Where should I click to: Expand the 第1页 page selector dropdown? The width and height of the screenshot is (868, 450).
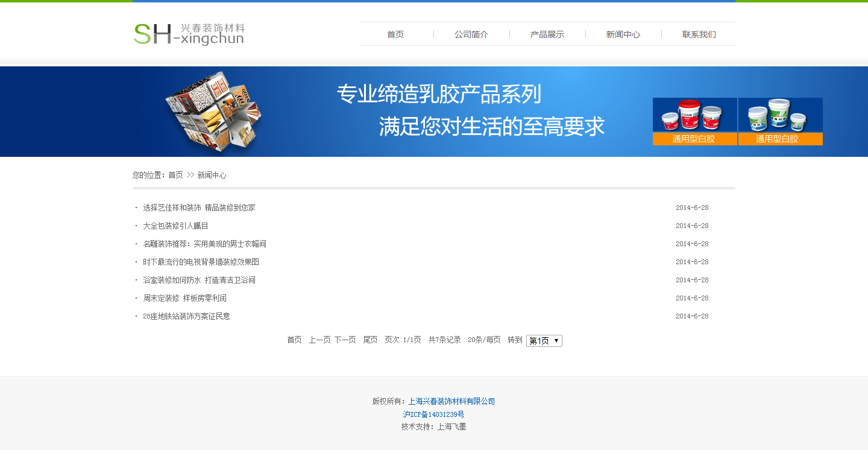544,341
